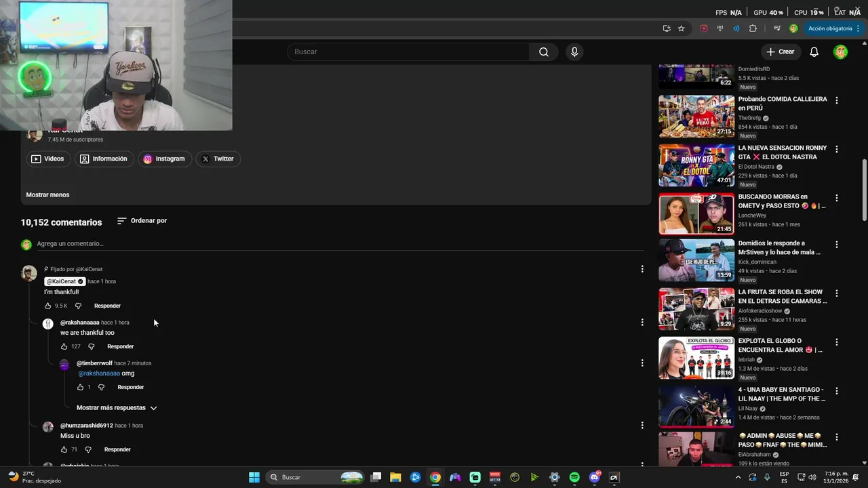The height and width of the screenshot is (488, 868).
Task: Expand Mostrar más respuestas
Action: 117,408
